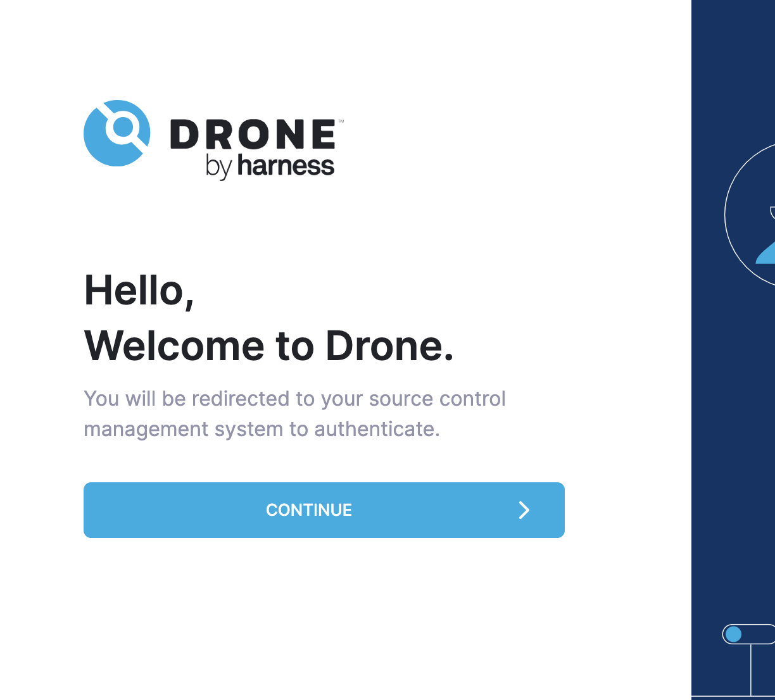Click the CONTINUE button
Image resolution: width=775 pixels, height=700 pixels.
point(324,510)
